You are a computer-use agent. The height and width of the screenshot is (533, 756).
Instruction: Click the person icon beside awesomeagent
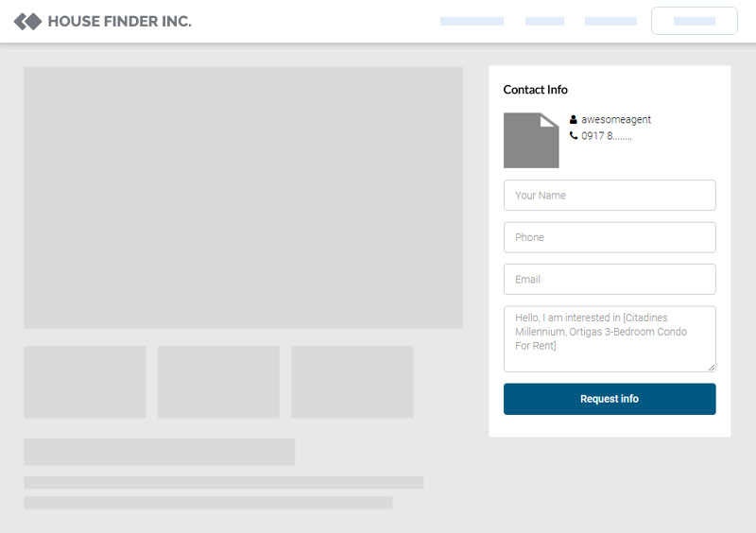coord(574,119)
